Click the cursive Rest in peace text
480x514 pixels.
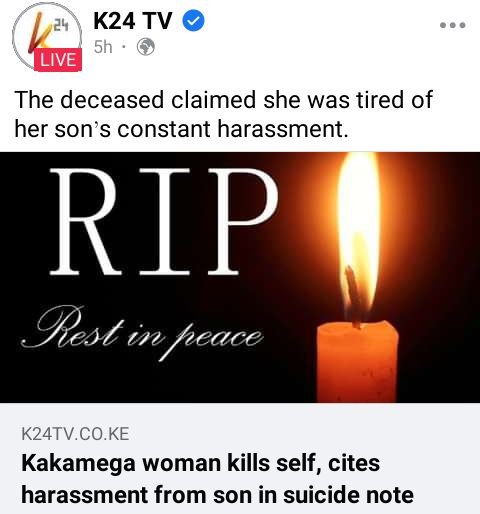[x=142, y=333]
